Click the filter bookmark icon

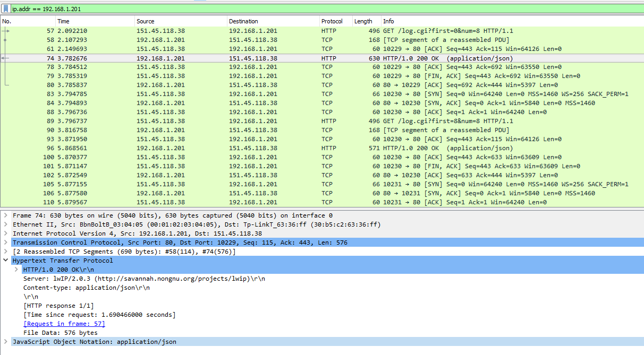[x=5, y=9]
